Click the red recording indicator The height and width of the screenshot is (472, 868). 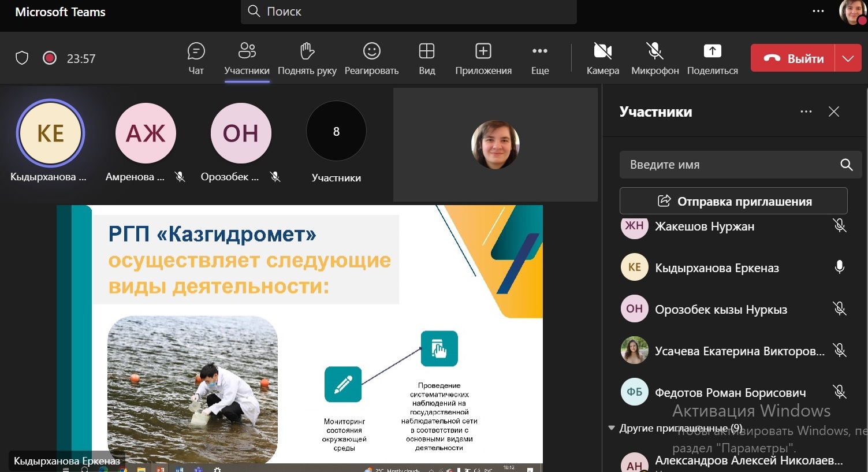[50, 58]
